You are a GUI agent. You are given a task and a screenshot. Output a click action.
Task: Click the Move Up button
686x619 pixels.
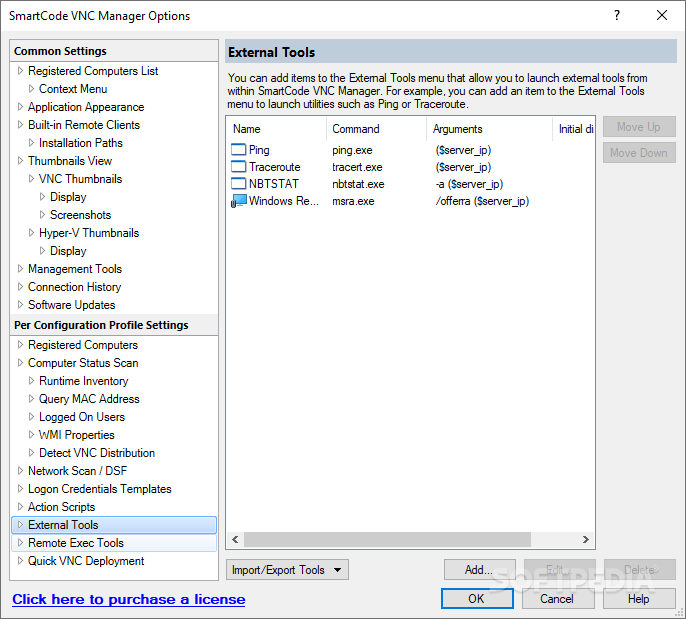point(639,127)
